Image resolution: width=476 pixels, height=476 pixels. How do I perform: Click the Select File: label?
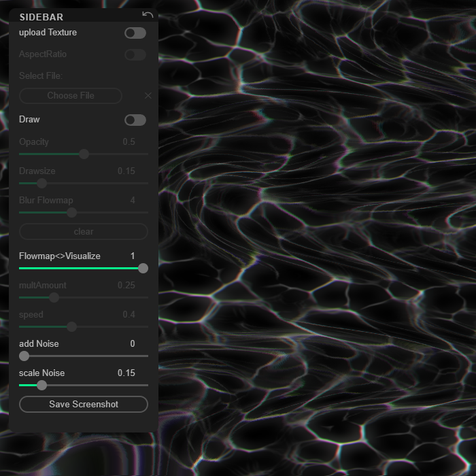click(41, 75)
